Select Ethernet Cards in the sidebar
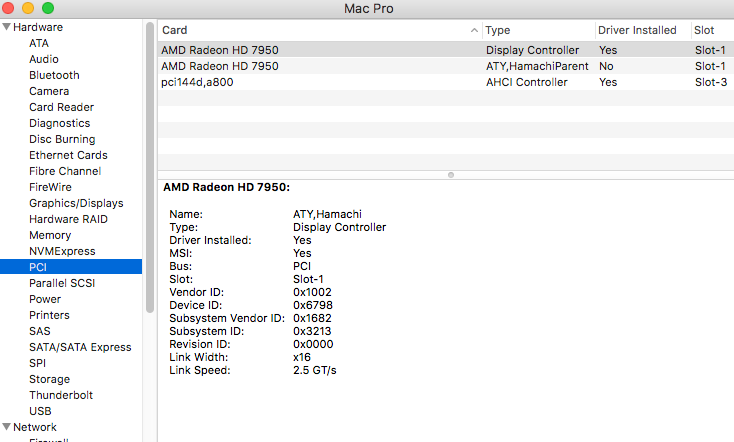The height and width of the screenshot is (442, 734). (68, 155)
